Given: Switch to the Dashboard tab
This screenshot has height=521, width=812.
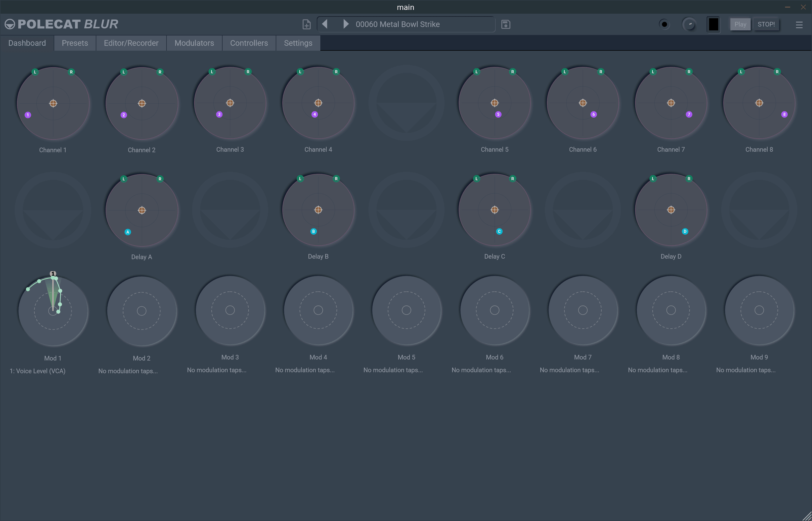Looking at the screenshot, I should coord(27,43).
